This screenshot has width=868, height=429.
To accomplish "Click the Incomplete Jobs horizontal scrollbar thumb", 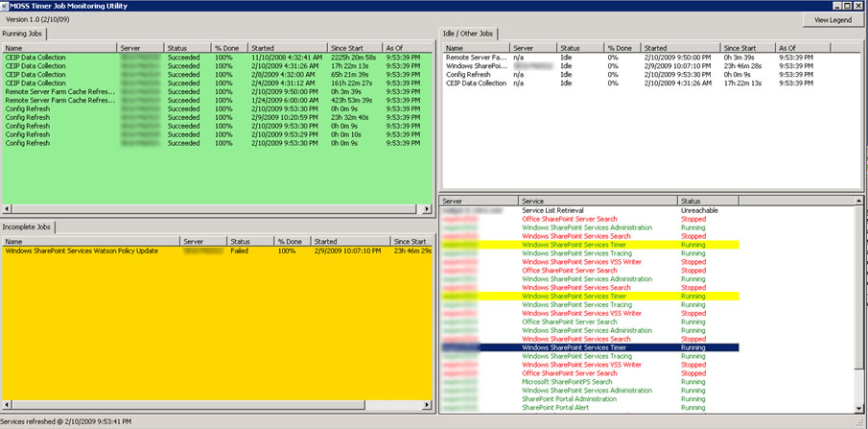I will coord(188,405).
